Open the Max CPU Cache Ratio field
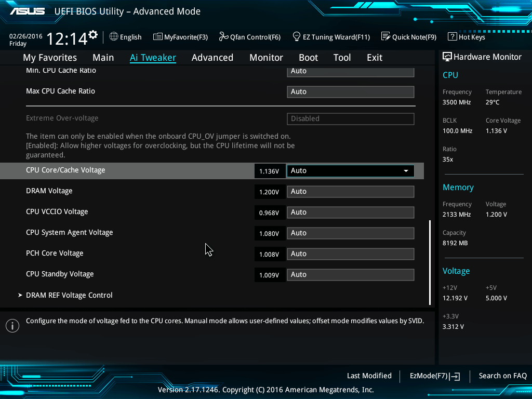Image resolution: width=532 pixels, height=399 pixels. [x=350, y=92]
